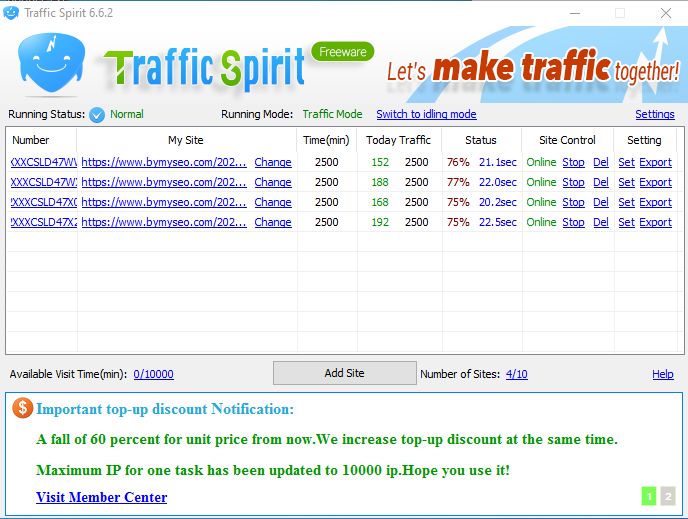Export the site with 168 traffic
Viewport: 688px width, 519px height.
pos(656,202)
